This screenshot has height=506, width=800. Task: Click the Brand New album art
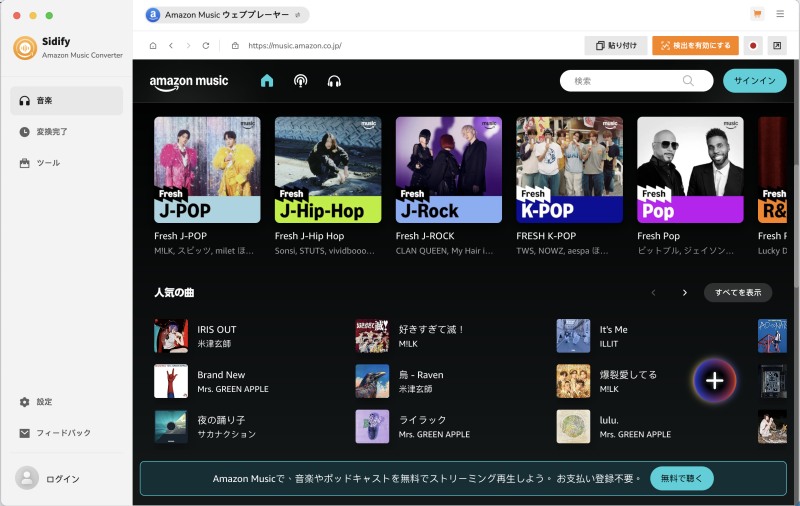(171, 381)
